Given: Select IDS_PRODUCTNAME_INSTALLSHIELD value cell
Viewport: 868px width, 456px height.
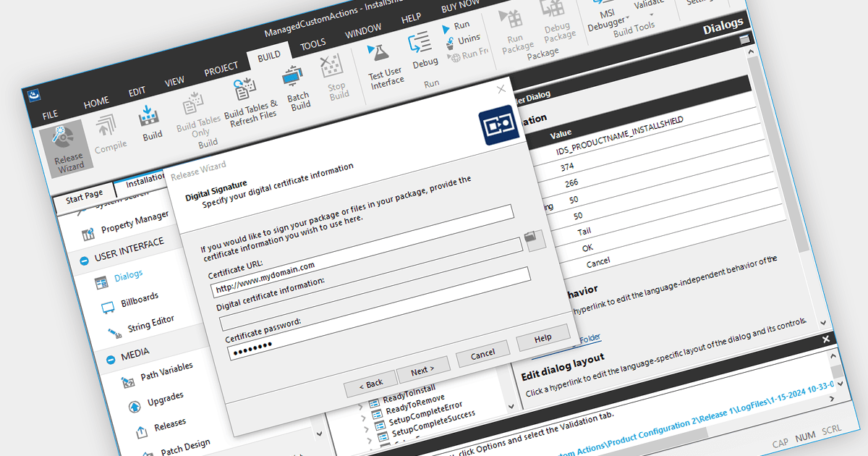Looking at the screenshot, I should (619, 136).
